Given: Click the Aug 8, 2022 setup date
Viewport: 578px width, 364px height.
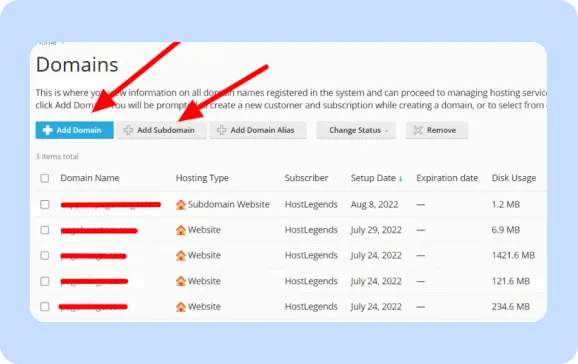Looking at the screenshot, I should pos(375,204).
